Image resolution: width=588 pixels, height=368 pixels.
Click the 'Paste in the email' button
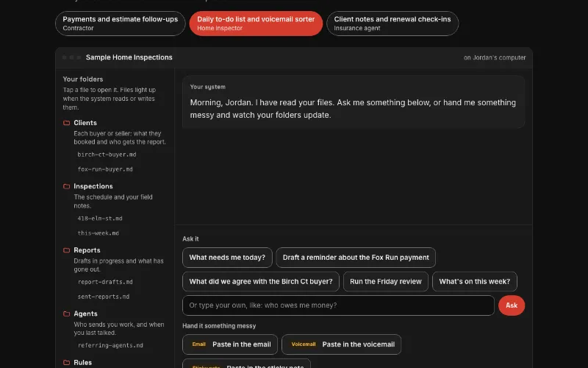tap(230, 344)
